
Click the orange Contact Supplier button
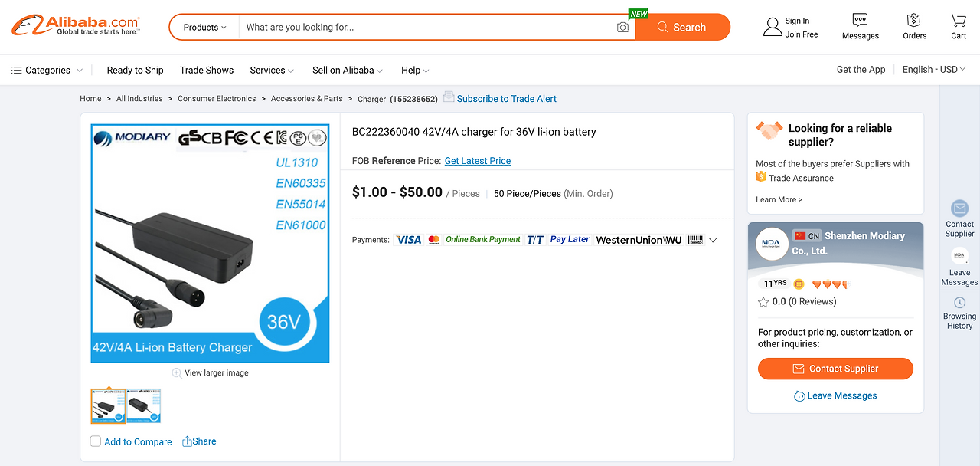pyautogui.click(x=835, y=369)
